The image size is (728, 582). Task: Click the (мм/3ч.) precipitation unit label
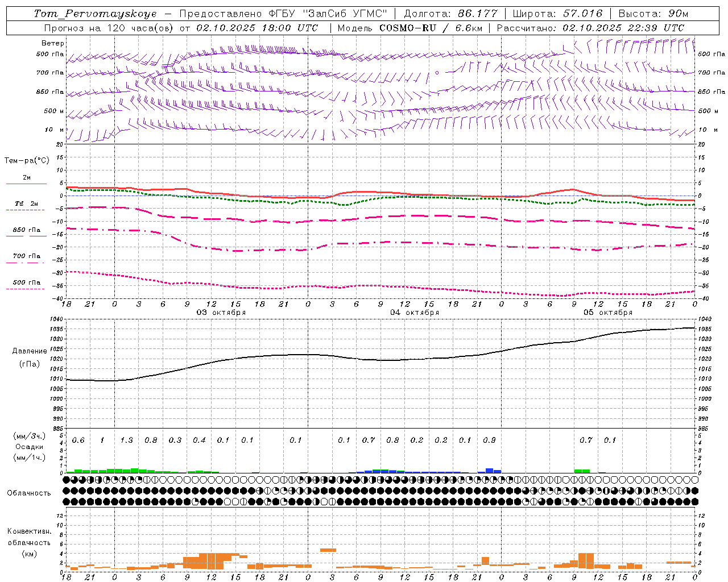pyautogui.click(x=30, y=436)
